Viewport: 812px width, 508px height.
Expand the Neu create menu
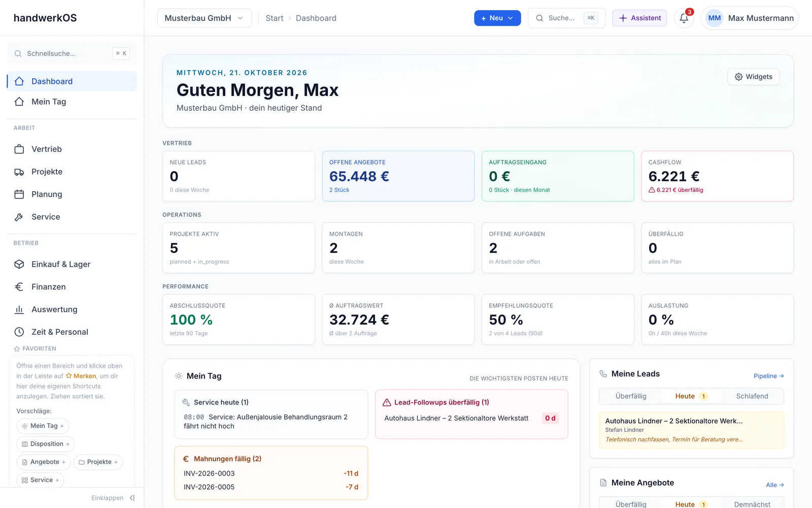tap(497, 18)
